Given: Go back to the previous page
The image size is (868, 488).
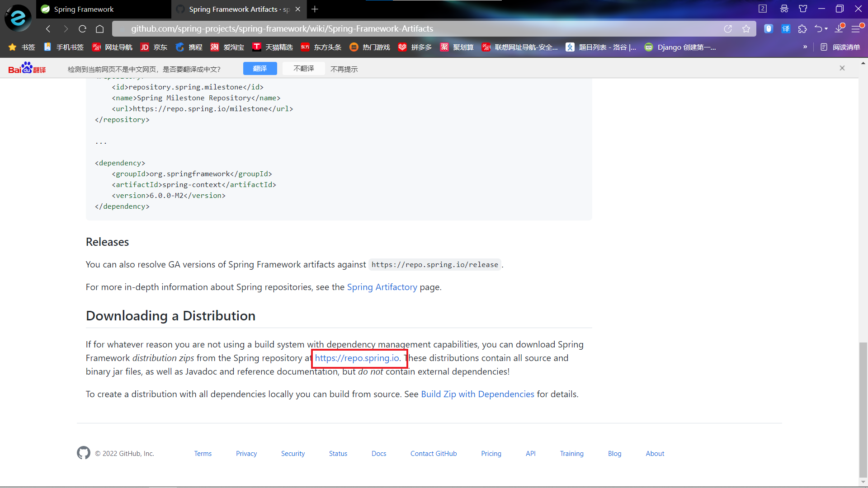Looking at the screenshot, I should pos(48,29).
